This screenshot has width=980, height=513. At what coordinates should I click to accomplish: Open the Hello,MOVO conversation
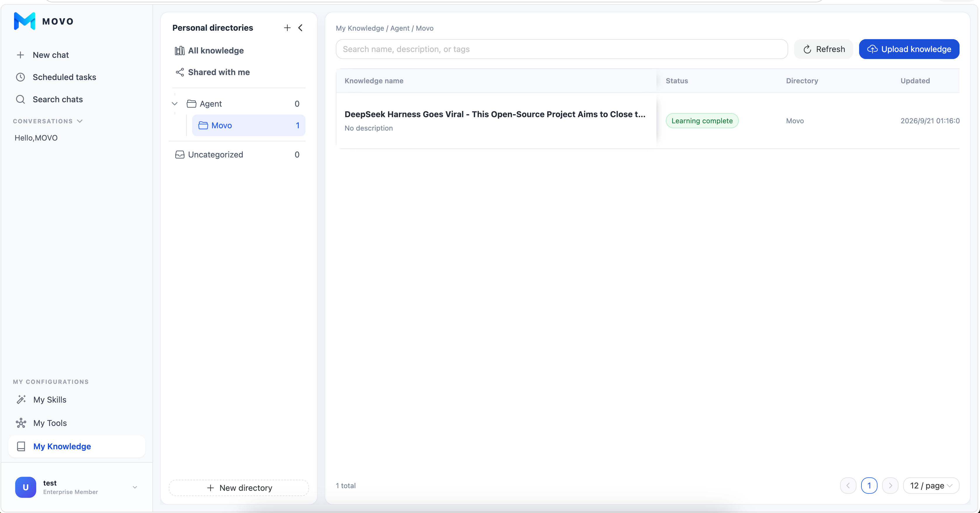(x=36, y=138)
